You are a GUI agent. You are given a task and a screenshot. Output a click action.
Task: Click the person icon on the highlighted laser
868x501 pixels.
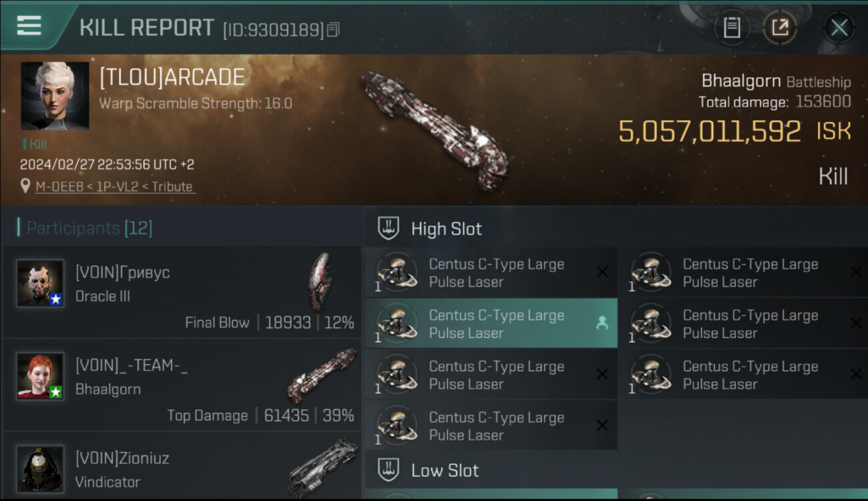pyautogui.click(x=602, y=323)
